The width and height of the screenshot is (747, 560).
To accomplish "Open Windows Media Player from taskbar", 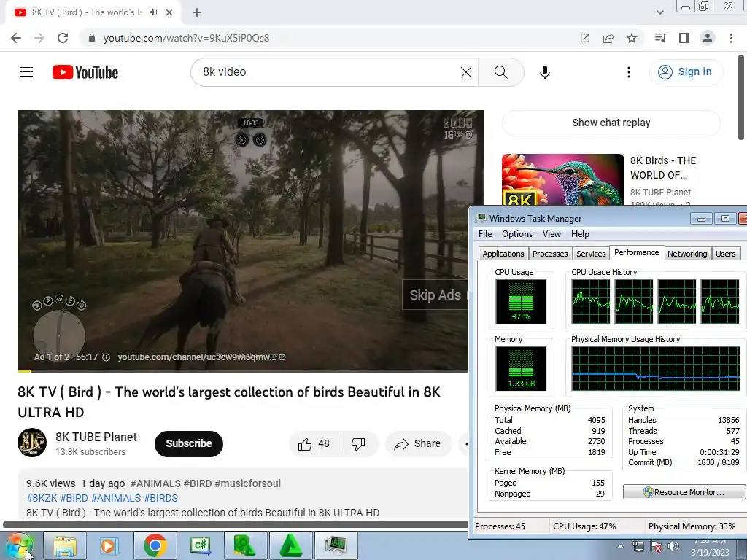I will (x=109, y=545).
